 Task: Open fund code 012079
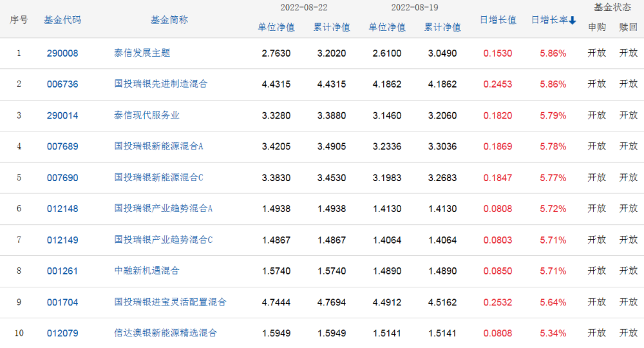62,333
